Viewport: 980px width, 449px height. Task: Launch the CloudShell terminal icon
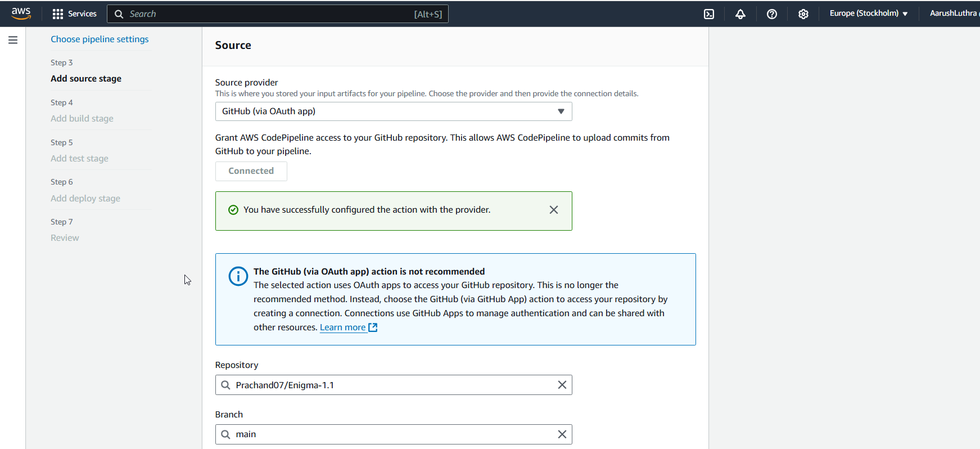709,14
